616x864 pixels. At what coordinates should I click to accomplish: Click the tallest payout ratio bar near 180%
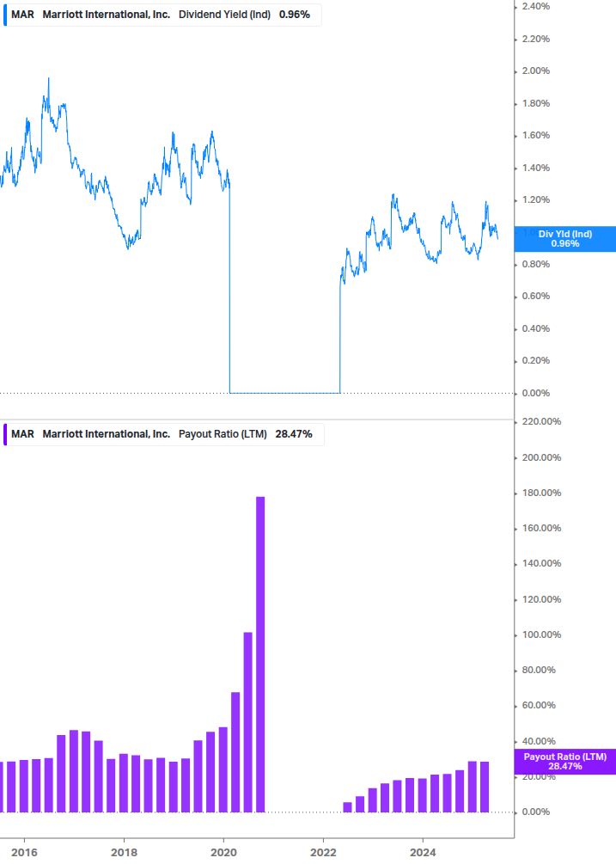coord(260,654)
